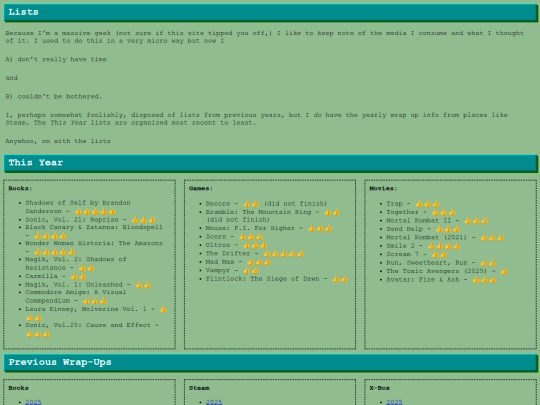
Task: Click the Movies: label in This Year
Action: 383,188
